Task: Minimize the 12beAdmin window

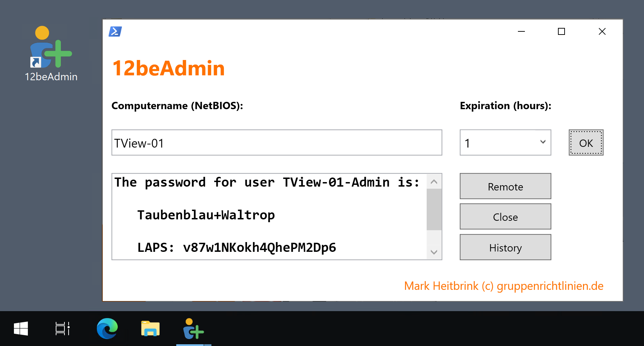Action: 521,31
